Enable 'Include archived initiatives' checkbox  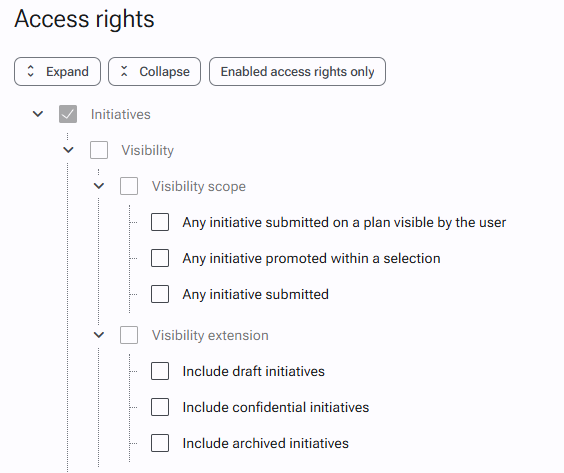[x=160, y=443]
